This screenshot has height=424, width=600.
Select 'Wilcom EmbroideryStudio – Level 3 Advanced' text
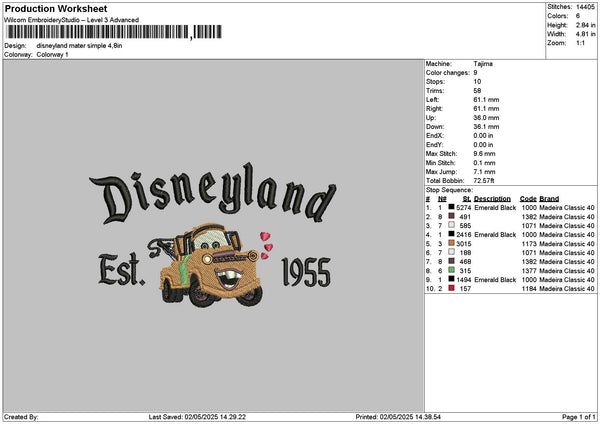point(72,20)
